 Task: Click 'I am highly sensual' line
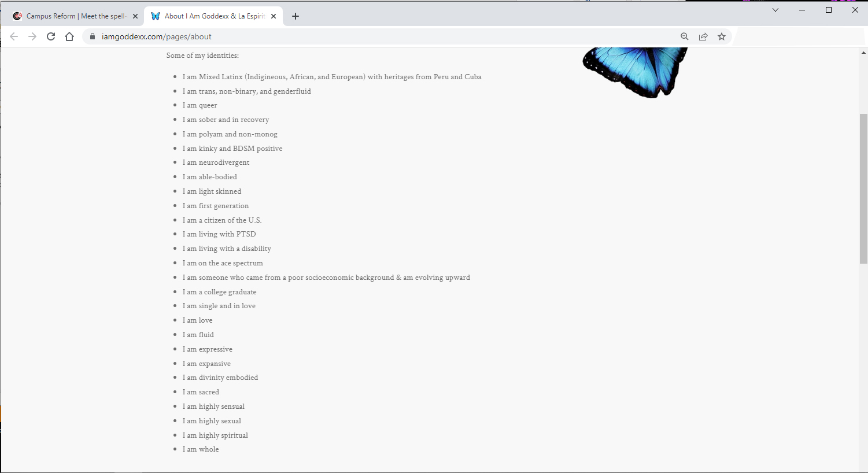(x=213, y=407)
